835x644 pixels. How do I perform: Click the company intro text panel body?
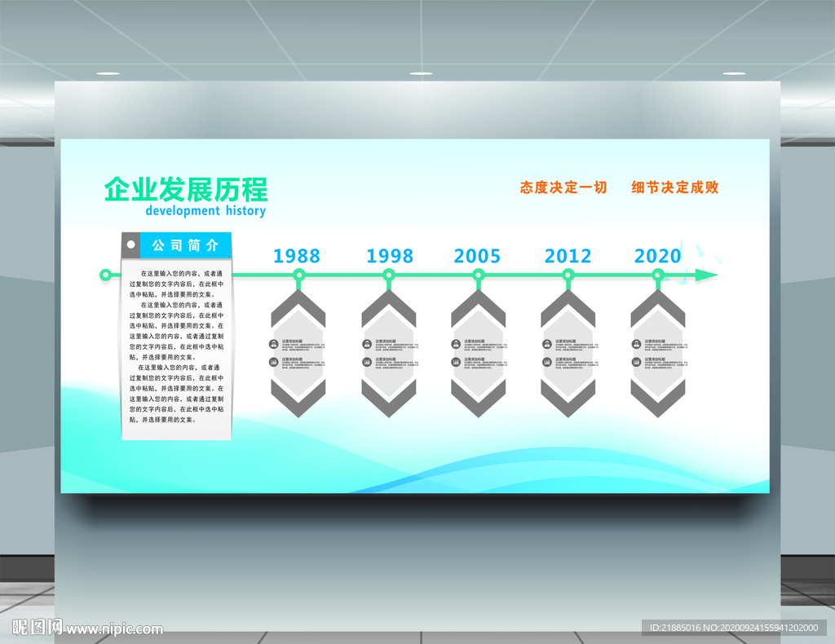click(x=177, y=349)
